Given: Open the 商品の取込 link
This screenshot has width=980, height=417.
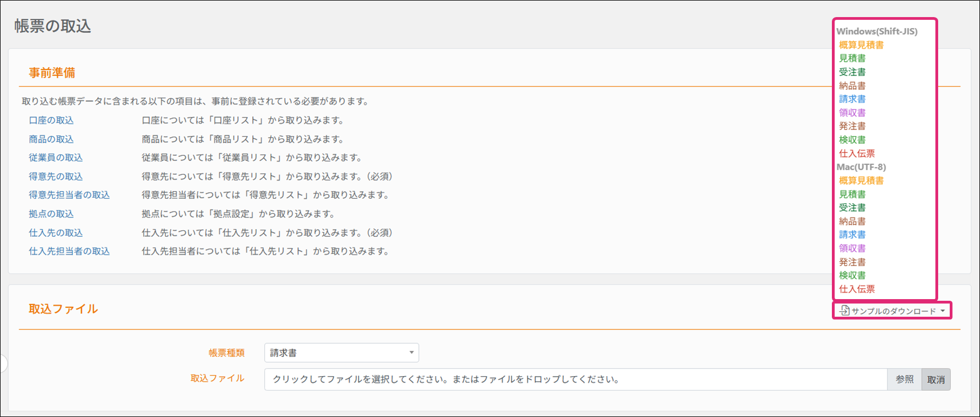Looking at the screenshot, I should pyautogui.click(x=51, y=139).
